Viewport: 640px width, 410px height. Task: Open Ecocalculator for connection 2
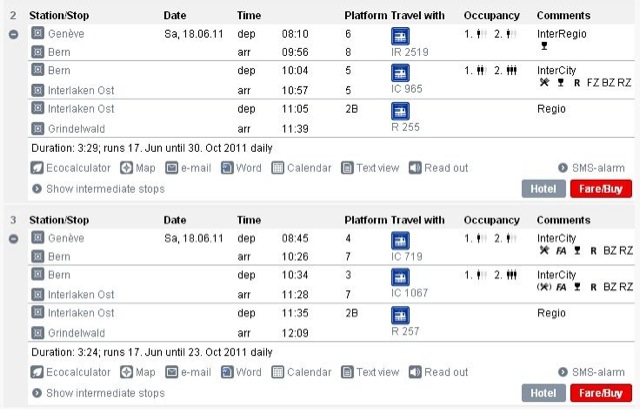point(71,168)
